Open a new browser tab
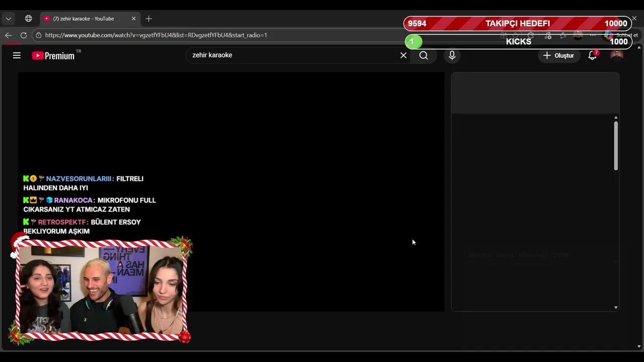The image size is (644, 362). point(148,19)
